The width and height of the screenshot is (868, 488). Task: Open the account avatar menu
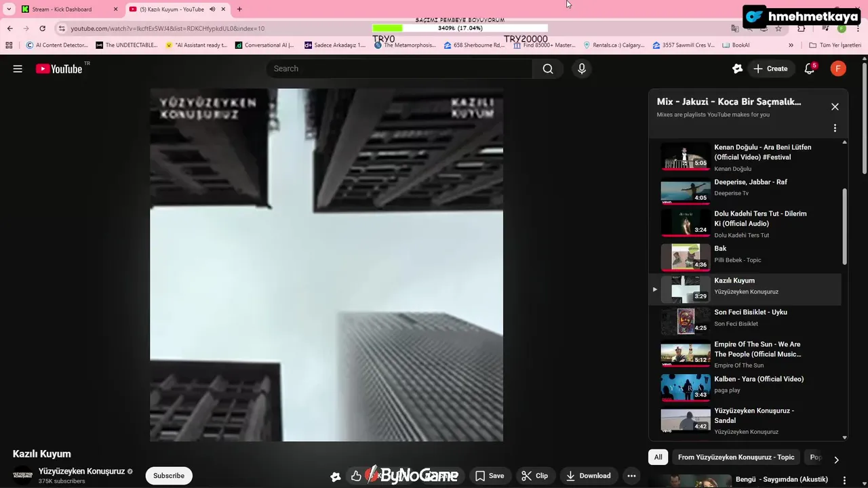pyautogui.click(x=838, y=68)
